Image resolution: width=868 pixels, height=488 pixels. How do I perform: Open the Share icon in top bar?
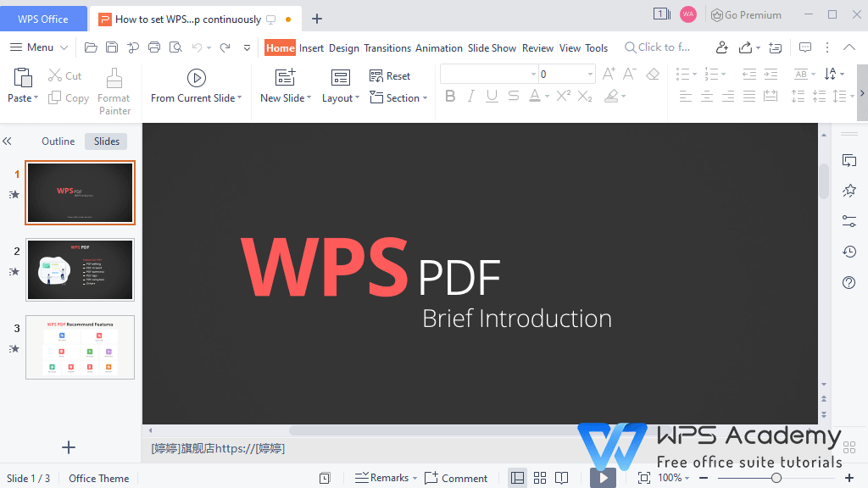pyautogui.click(x=745, y=47)
